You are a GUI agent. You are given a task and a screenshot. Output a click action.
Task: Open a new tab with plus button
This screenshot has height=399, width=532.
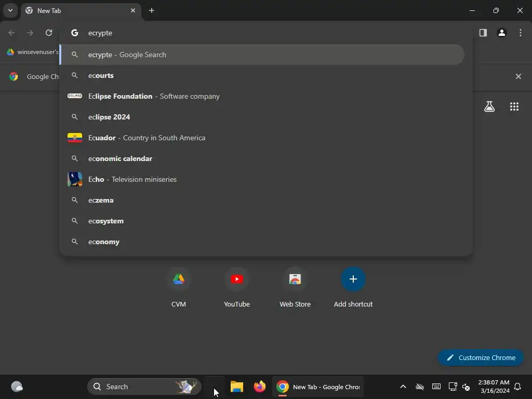152,10
